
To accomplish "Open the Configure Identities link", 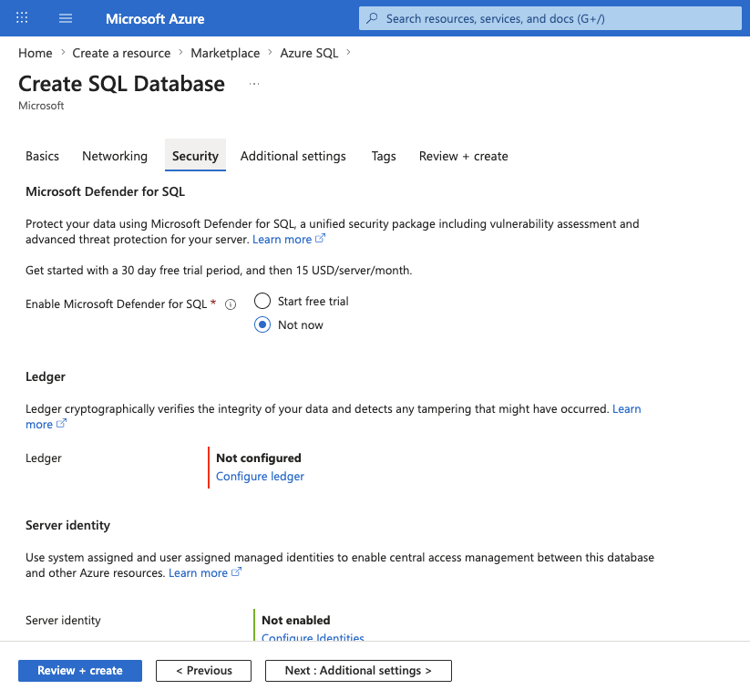I will 313,637.
